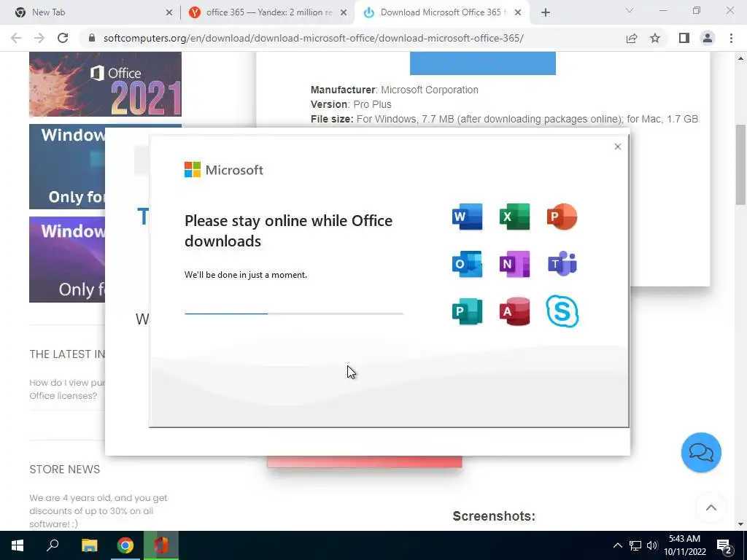The width and height of the screenshot is (747, 560).
Task: Go forward in Chrome history
Action: (39, 38)
